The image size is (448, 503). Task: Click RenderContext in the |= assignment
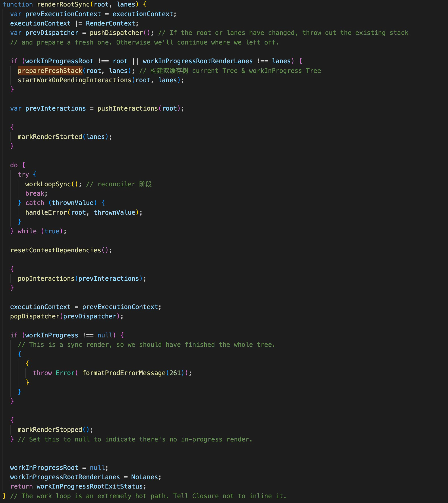[x=110, y=23]
